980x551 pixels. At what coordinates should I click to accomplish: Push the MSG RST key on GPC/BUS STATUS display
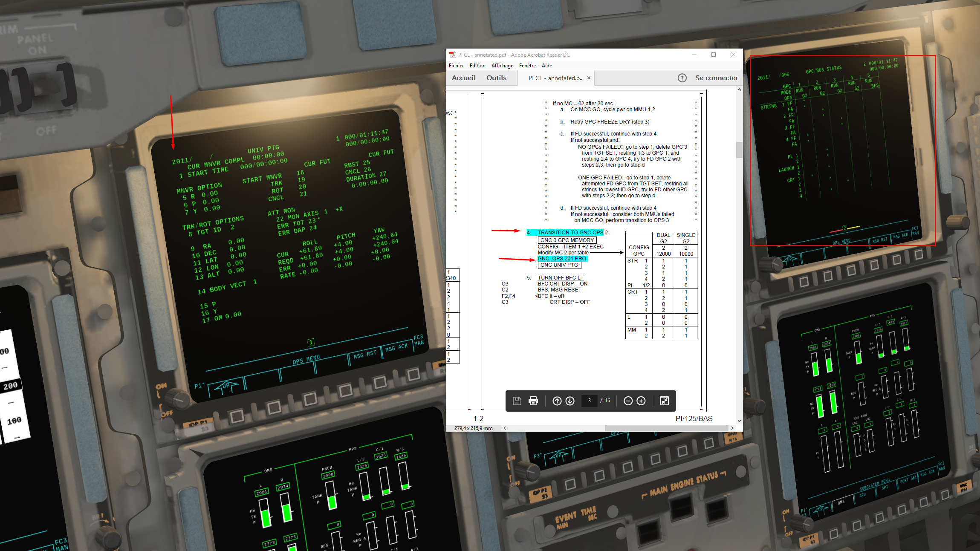pos(897,259)
